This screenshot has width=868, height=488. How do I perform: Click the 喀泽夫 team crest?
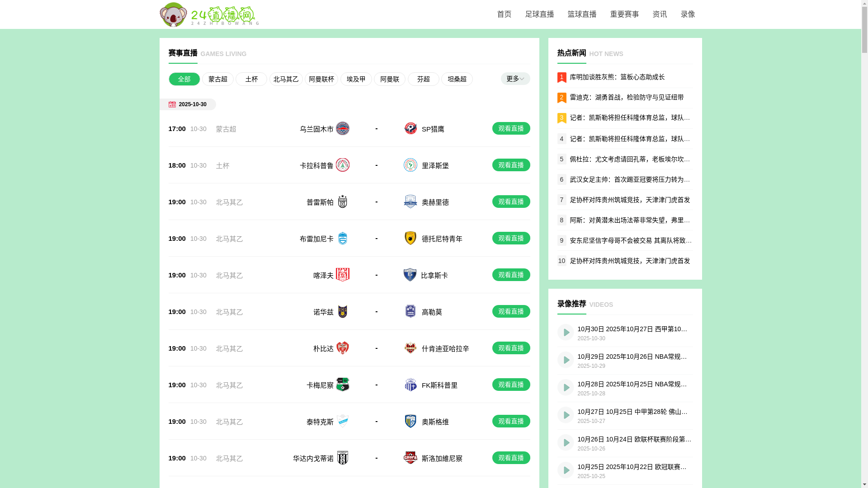coord(343,275)
